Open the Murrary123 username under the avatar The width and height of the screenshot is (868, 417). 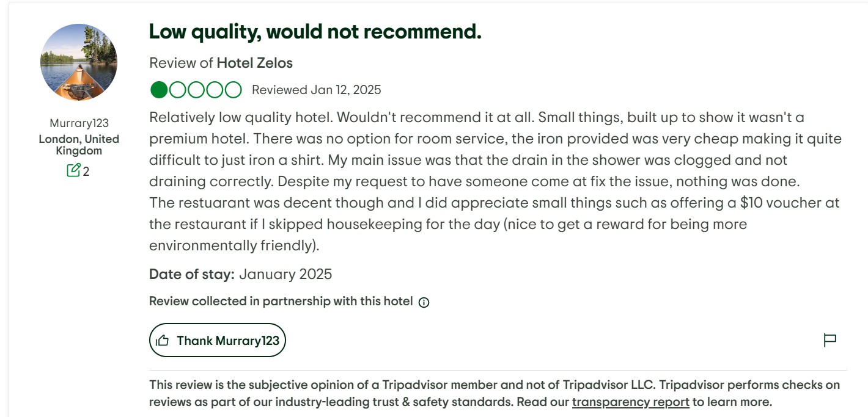(79, 123)
